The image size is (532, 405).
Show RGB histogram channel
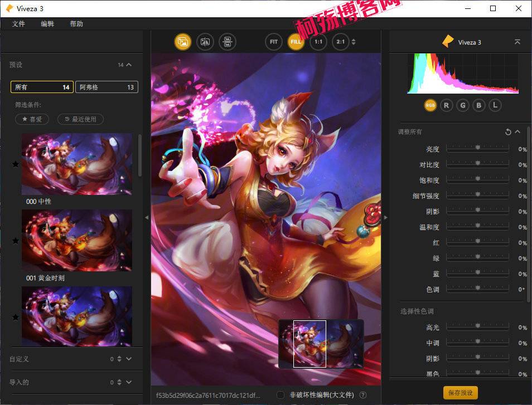[x=430, y=105]
